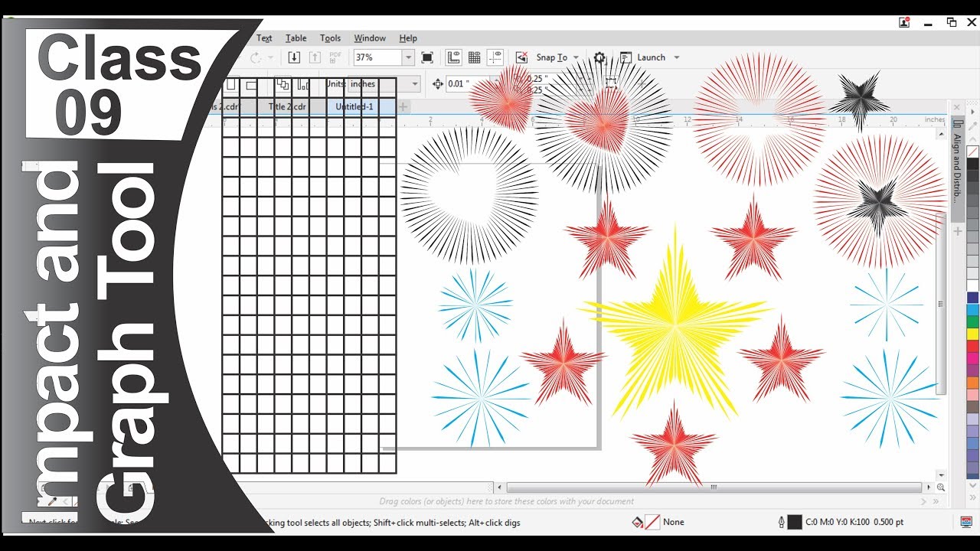
Task: Close the docker panel with X
Action: tap(956, 107)
